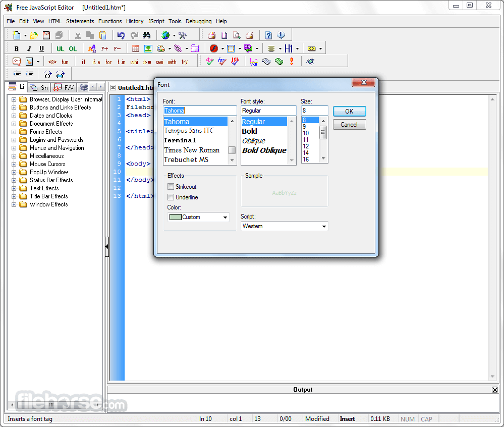Image resolution: width=504 pixels, height=427 pixels.
Task: Open the dropdown arrow next to H1
Action: coord(297,48)
